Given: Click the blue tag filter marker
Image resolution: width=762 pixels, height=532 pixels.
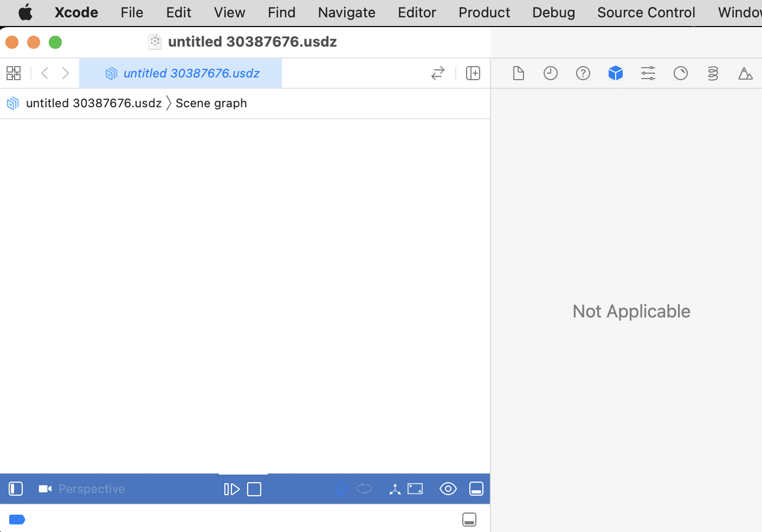Looking at the screenshot, I should tap(17, 520).
